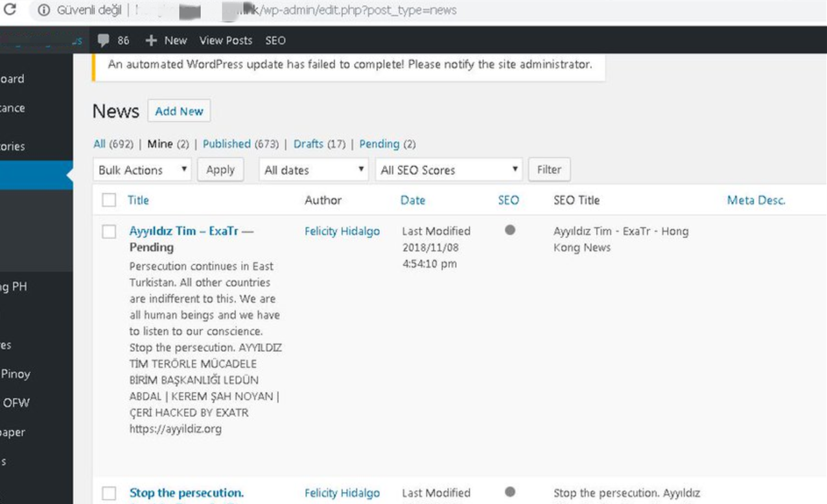Image resolution: width=827 pixels, height=504 pixels.
Task: Sort by the Meta Desc. column header
Action: click(x=756, y=200)
